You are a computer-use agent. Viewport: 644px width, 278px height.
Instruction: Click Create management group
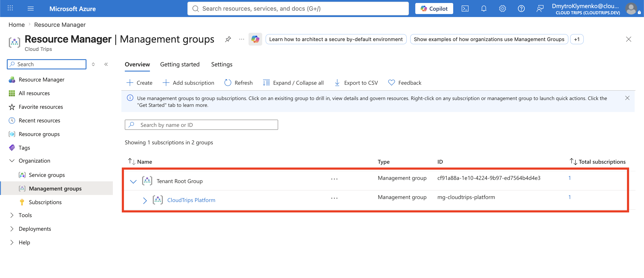(x=139, y=83)
